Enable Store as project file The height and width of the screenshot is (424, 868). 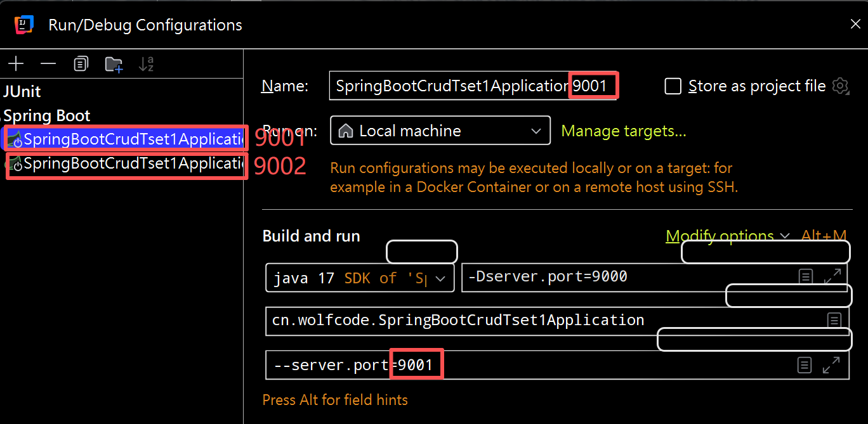pos(673,86)
